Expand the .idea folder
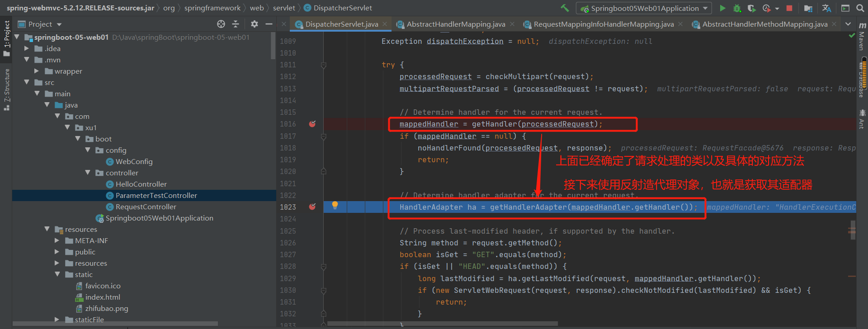 click(x=27, y=48)
